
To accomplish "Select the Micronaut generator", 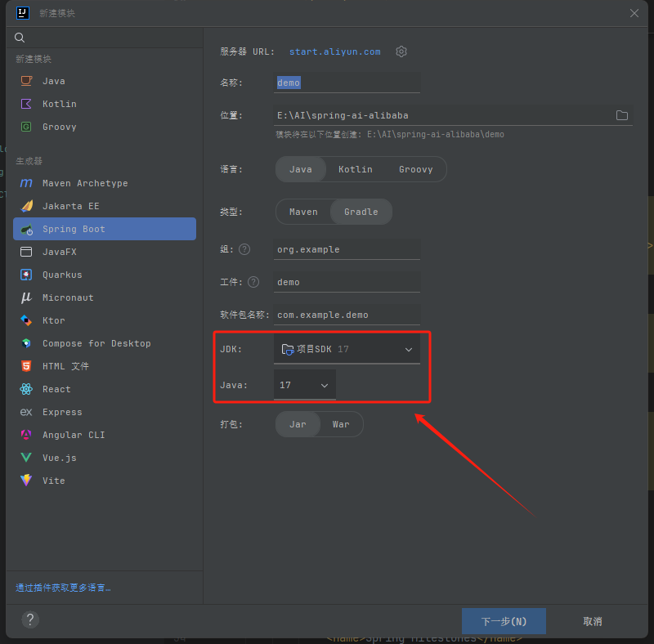I will [x=105, y=297].
